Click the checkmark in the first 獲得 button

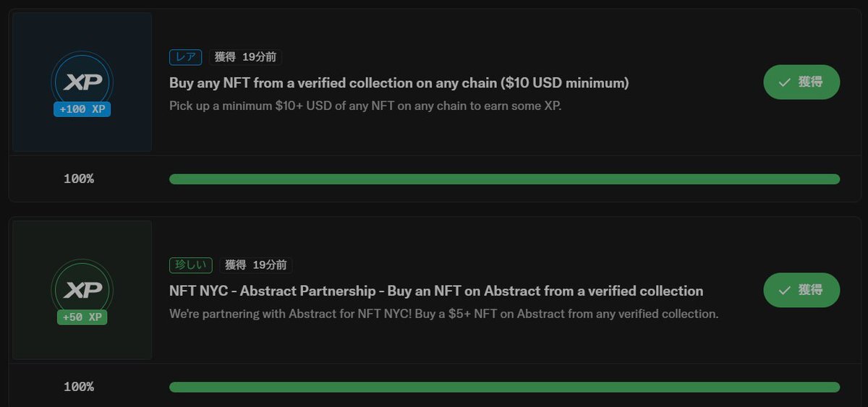click(784, 82)
